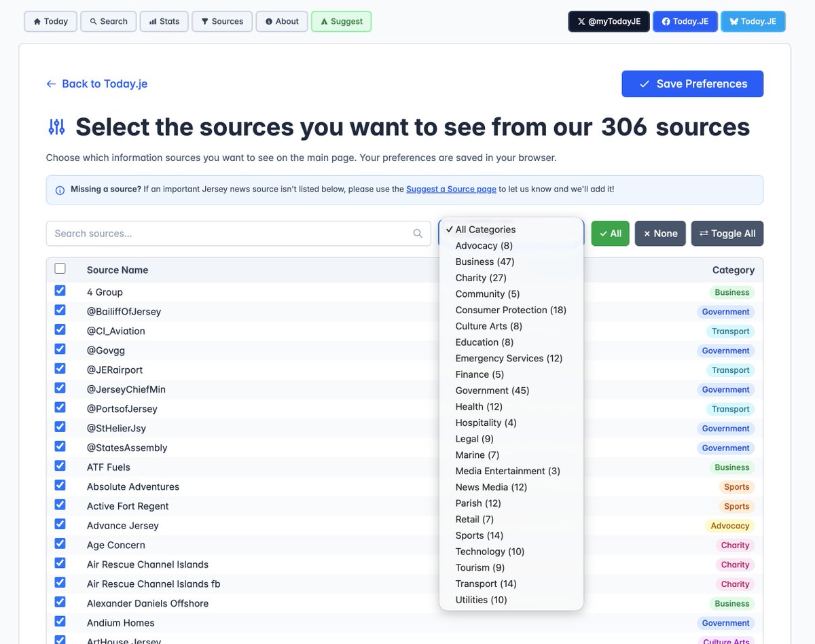Click the green All button
Screen dimensions: 815x644
[610, 233]
